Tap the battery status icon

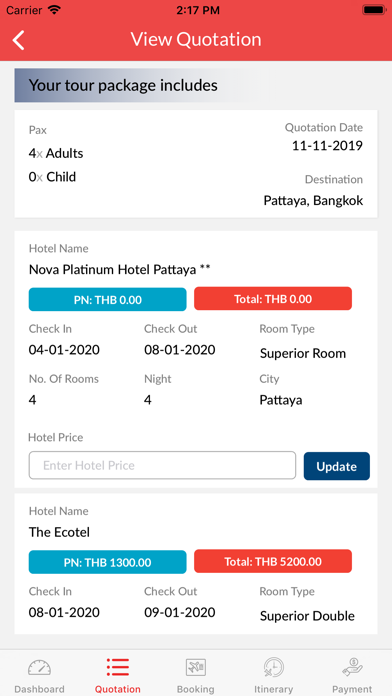coord(374,10)
